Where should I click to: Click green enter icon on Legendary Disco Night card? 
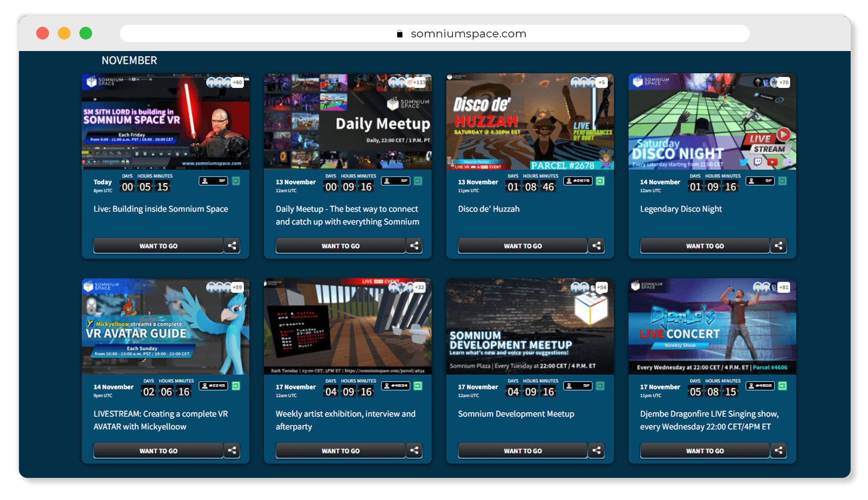coord(783,181)
